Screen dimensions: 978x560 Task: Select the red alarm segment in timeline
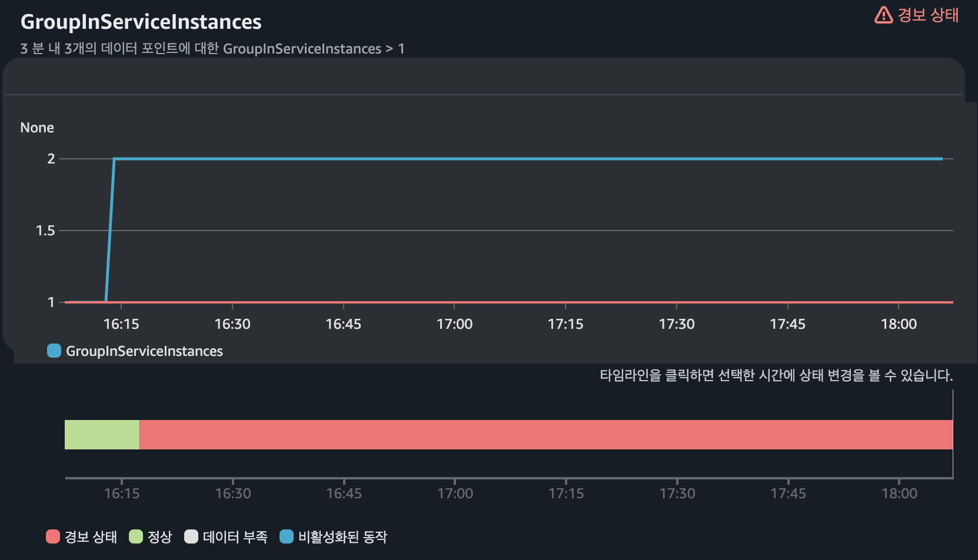(546, 435)
